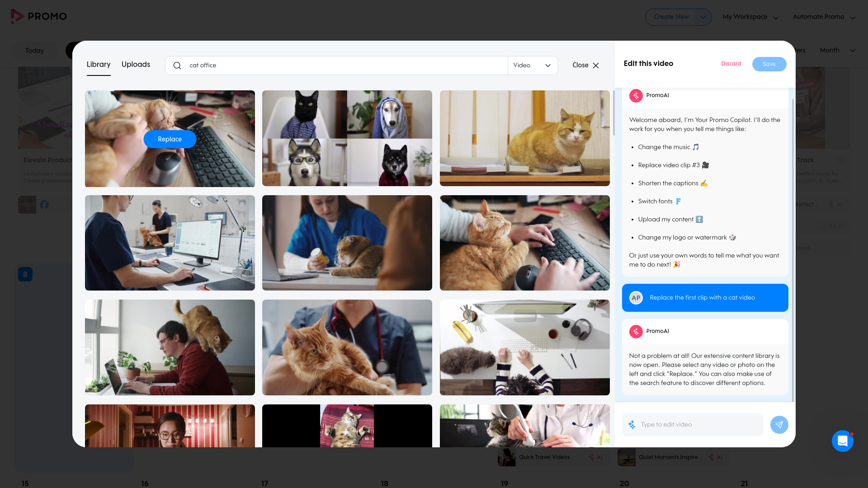Click the Edit this video heading
The height and width of the screenshot is (488, 868).
click(x=648, y=64)
